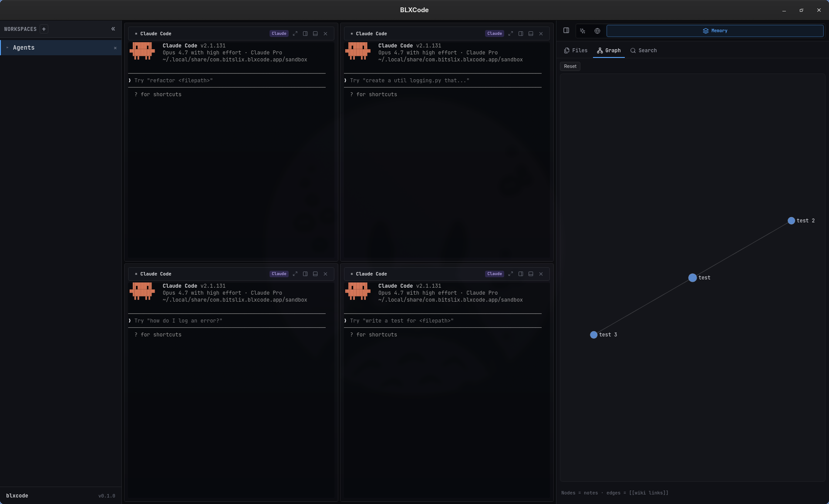Split right in the "logging.py" hint pane
829x504 pixels.
click(521, 34)
